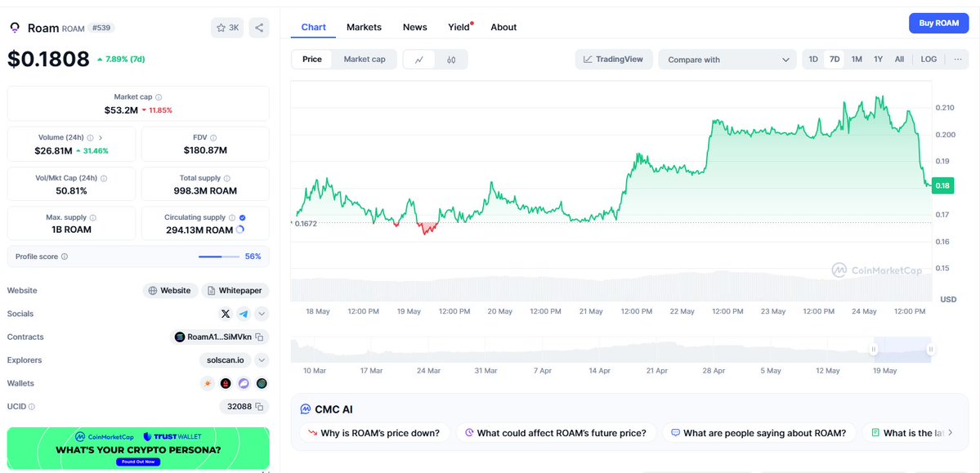Open Roam's Telegram social link
The image size is (980, 473).
coord(244,314)
